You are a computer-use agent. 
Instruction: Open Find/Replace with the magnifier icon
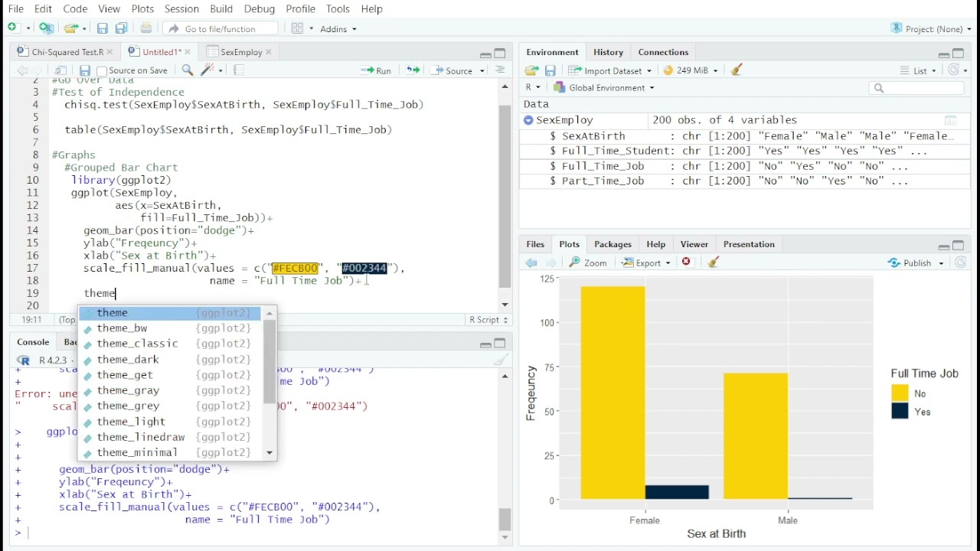coord(188,70)
